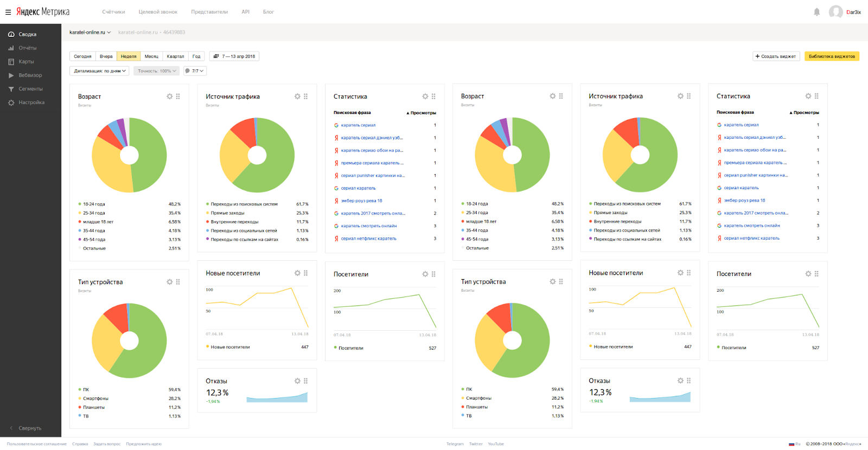This screenshot has width=868, height=450.
Task: Select the Квартал period option
Action: pos(175,56)
